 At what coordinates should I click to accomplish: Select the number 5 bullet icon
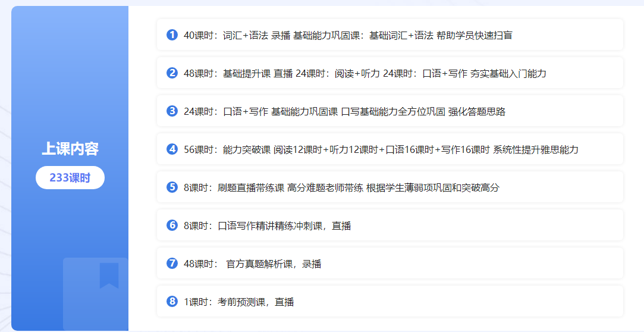click(x=172, y=187)
